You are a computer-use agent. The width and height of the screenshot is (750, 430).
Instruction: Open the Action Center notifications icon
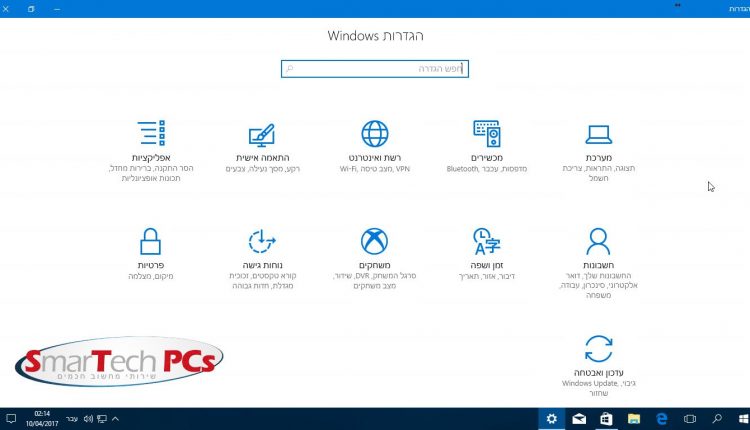(x=11, y=419)
